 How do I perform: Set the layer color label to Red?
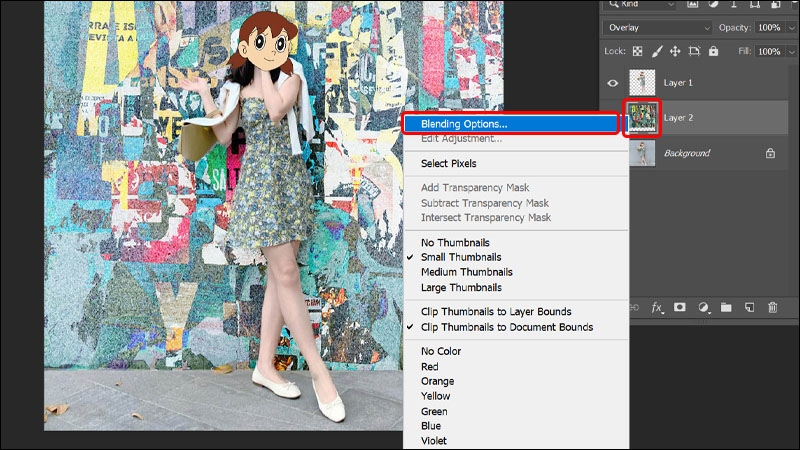tap(430, 367)
